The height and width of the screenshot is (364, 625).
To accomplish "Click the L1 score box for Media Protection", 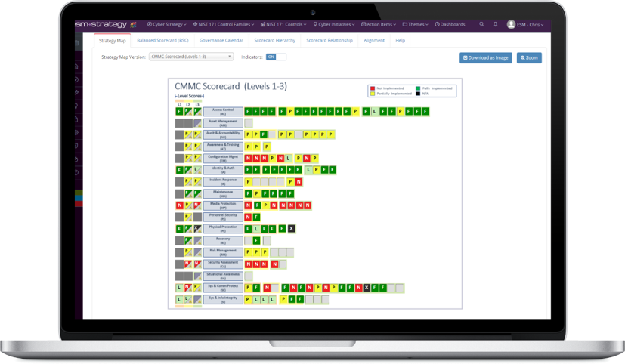I will click(179, 205).
